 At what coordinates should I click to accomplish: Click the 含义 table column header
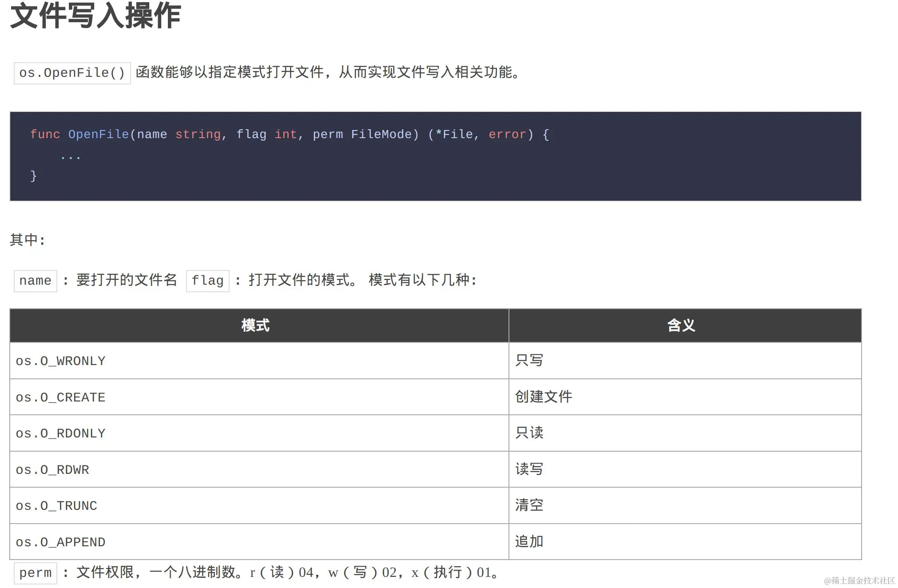[681, 326]
